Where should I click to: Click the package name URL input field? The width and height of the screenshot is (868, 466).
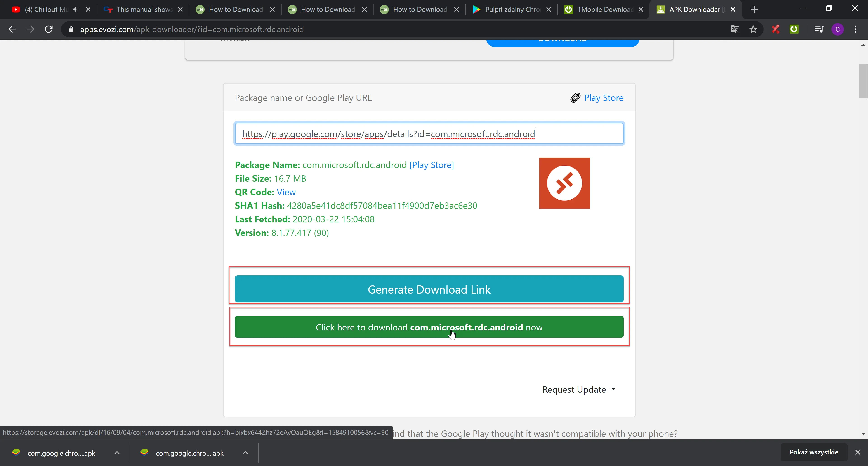pos(429,133)
